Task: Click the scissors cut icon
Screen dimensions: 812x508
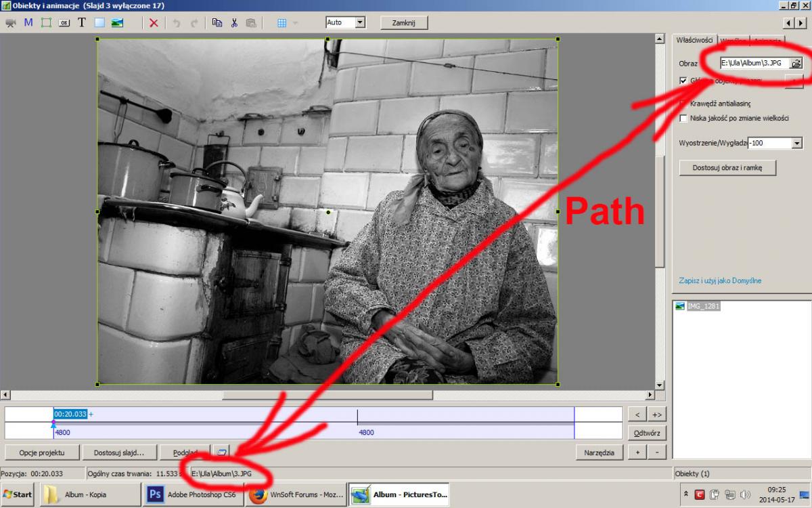Action: [234, 22]
